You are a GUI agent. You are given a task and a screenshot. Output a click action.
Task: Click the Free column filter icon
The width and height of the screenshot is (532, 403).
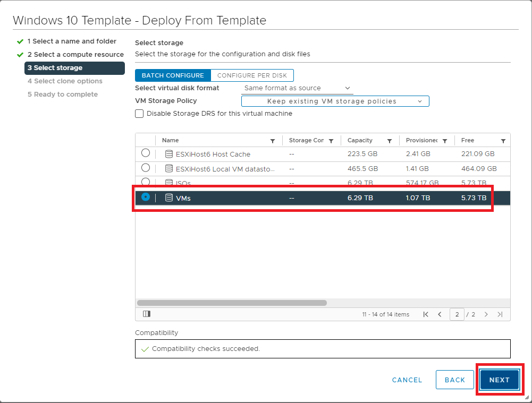[503, 141]
